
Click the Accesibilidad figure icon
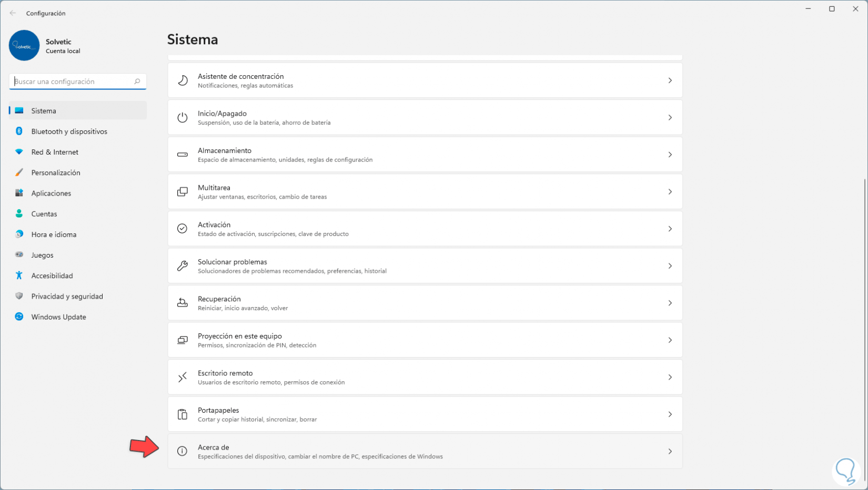[x=19, y=275]
